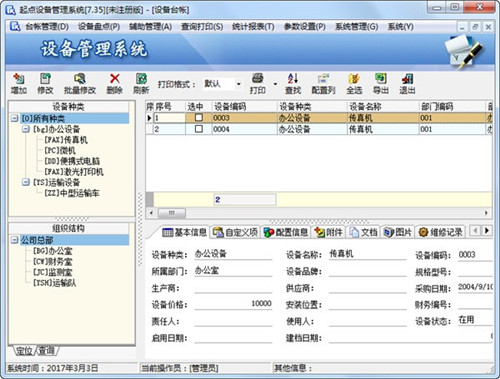Open the 参数设置(P) menu
The height and width of the screenshot is (379, 500).
305,27
